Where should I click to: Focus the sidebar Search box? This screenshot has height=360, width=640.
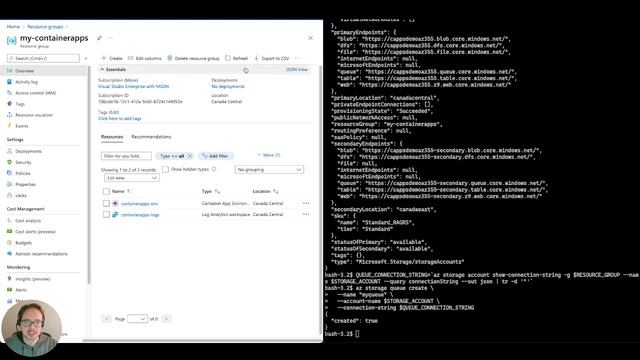(43, 58)
